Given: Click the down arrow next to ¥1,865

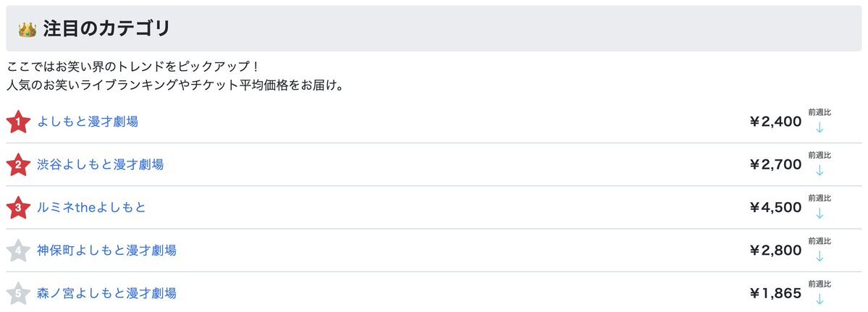Looking at the screenshot, I should pos(819,299).
